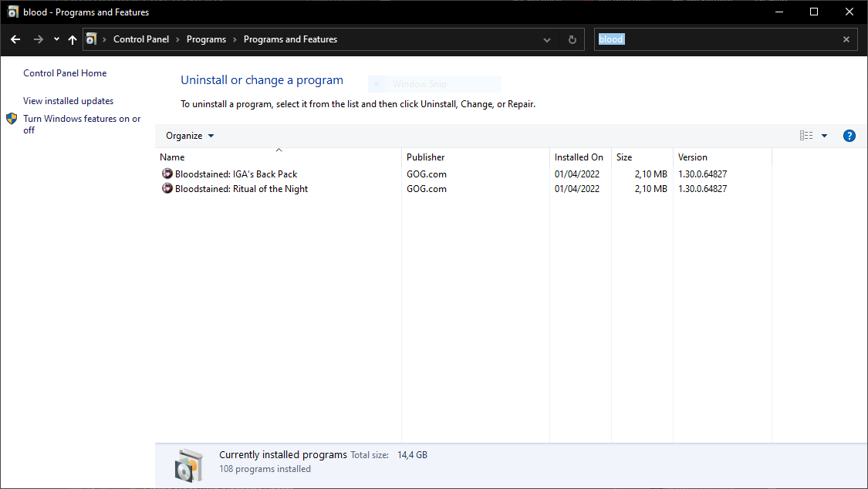The height and width of the screenshot is (489, 868).
Task: Click install date of Ritual of the Night
Action: [x=577, y=189]
